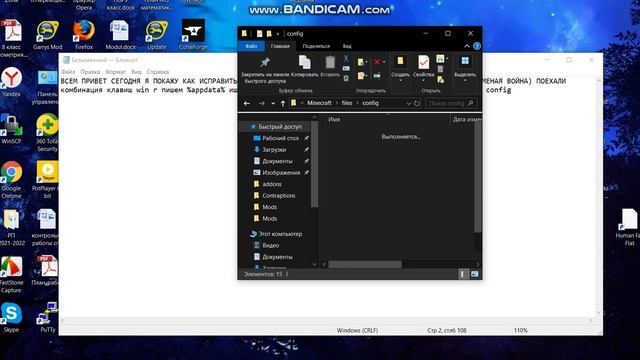This screenshot has height=360, width=640.
Task: Click the Paste shortcut icon in clipboard group
Action: (x=346, y=78)
